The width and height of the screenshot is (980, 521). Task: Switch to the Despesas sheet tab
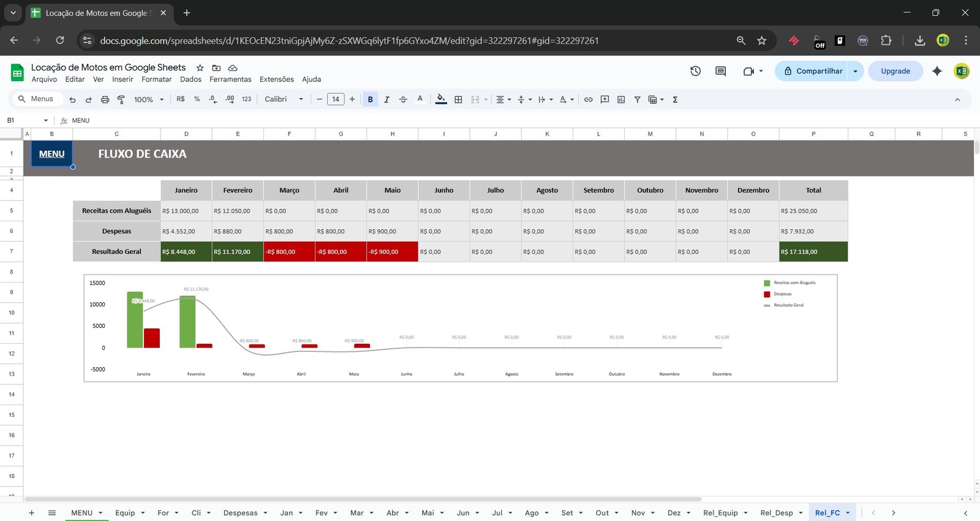click(240, 513)
